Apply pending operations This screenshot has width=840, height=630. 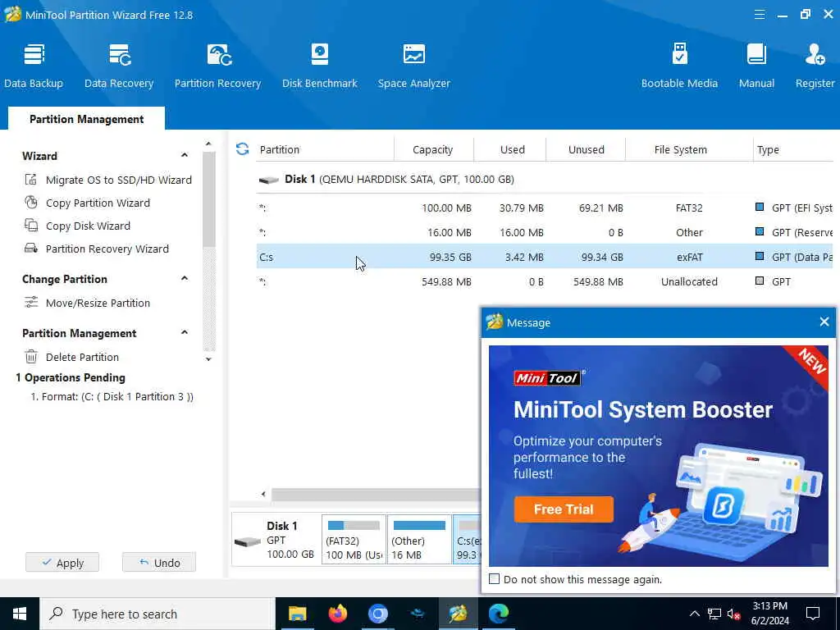coord(62,563)
